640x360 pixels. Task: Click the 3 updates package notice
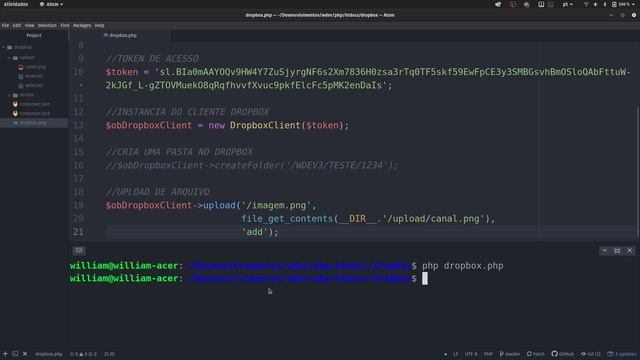click(622, 354)
